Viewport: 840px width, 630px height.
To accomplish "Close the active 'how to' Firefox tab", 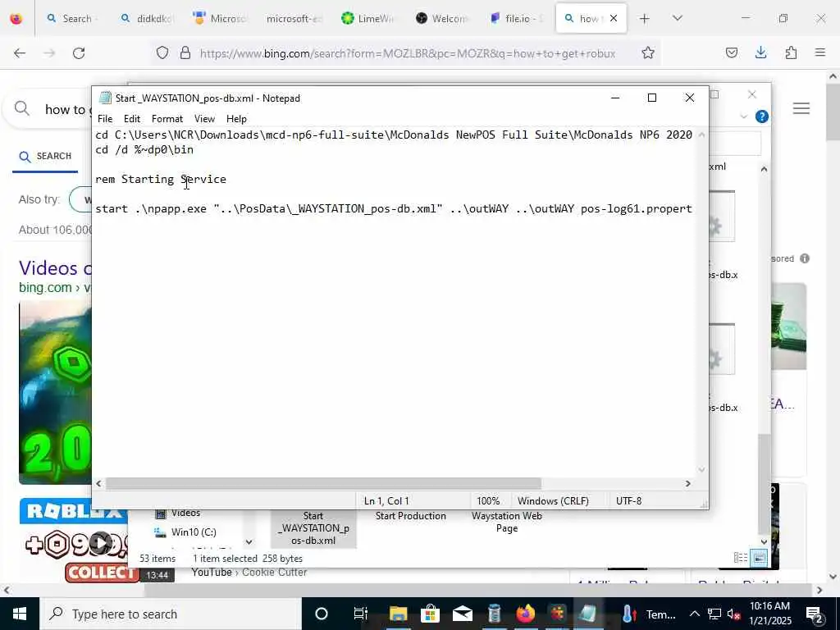I will tap(614, 18).
